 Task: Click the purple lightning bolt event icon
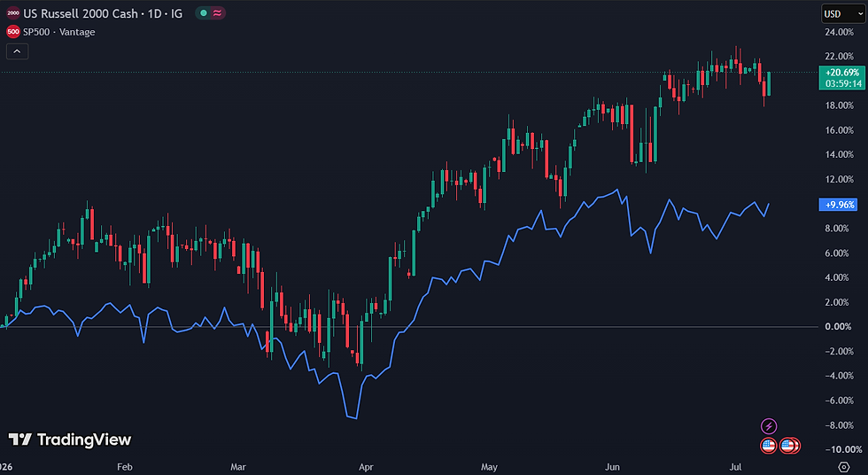769,426
